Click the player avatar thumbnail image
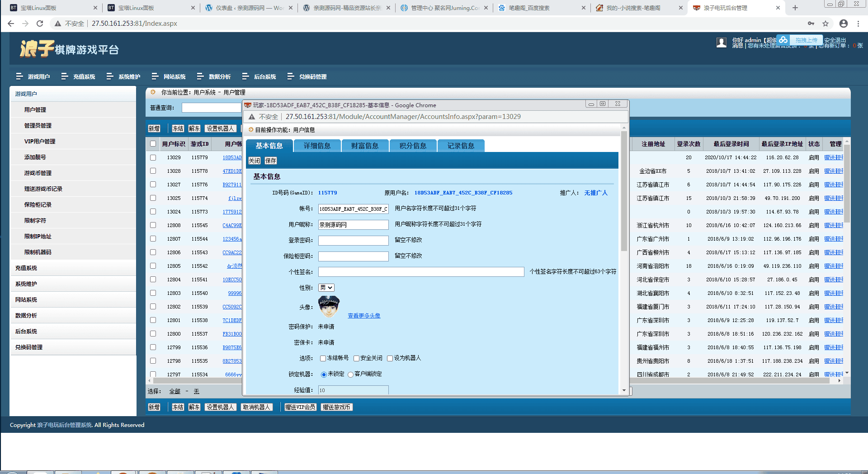868x474 pixels. click(x=329, y=306)
